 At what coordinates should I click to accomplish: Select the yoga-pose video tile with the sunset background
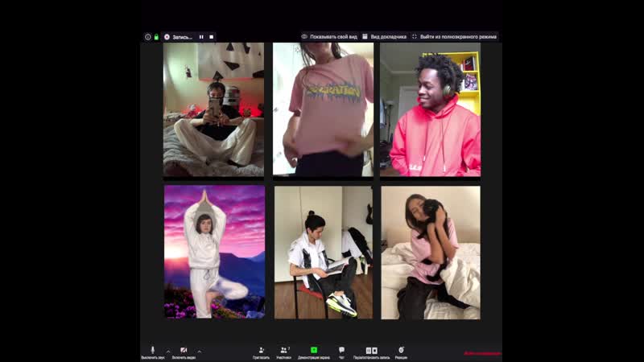click(214, 252)
